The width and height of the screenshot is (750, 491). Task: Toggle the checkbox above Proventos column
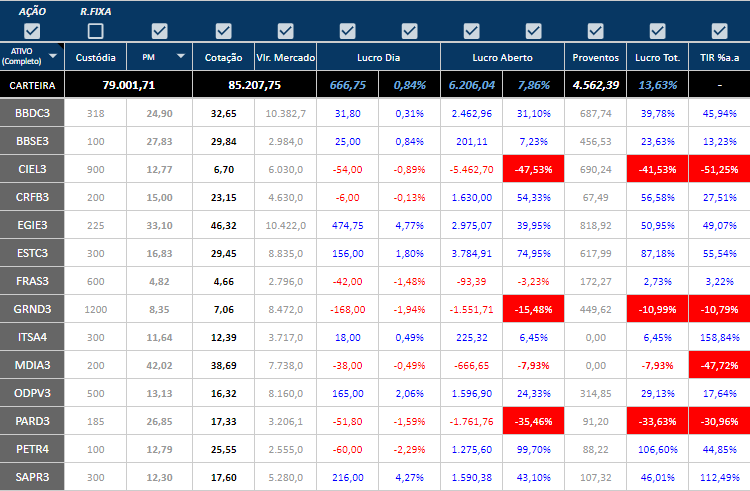coord(596,31)
